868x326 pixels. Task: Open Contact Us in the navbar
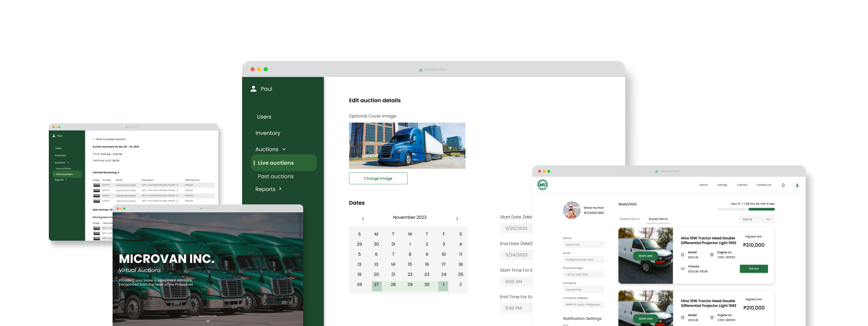tap(764, 185)
